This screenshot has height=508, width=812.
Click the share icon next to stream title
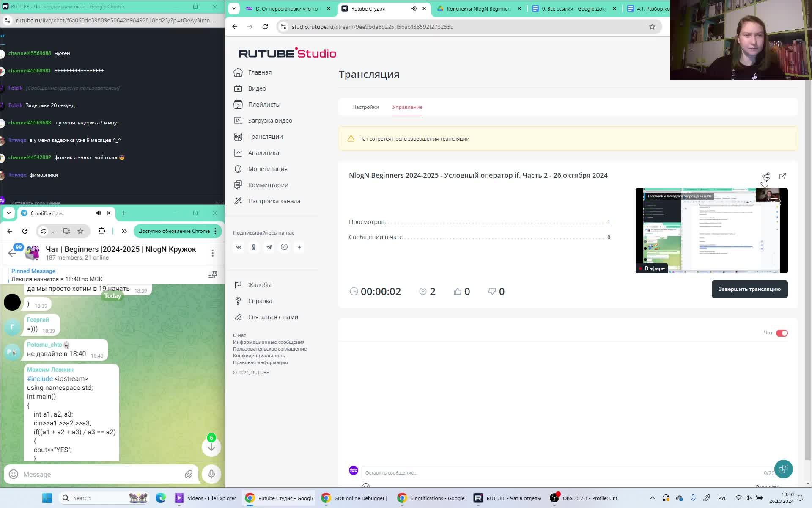coord(766,176)
